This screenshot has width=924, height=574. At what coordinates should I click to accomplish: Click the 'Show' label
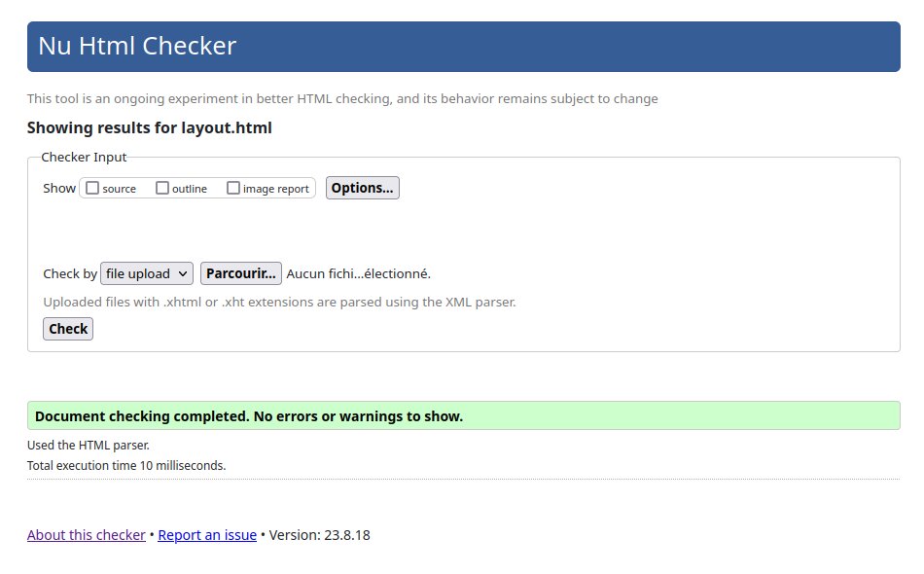pos(59,188)
